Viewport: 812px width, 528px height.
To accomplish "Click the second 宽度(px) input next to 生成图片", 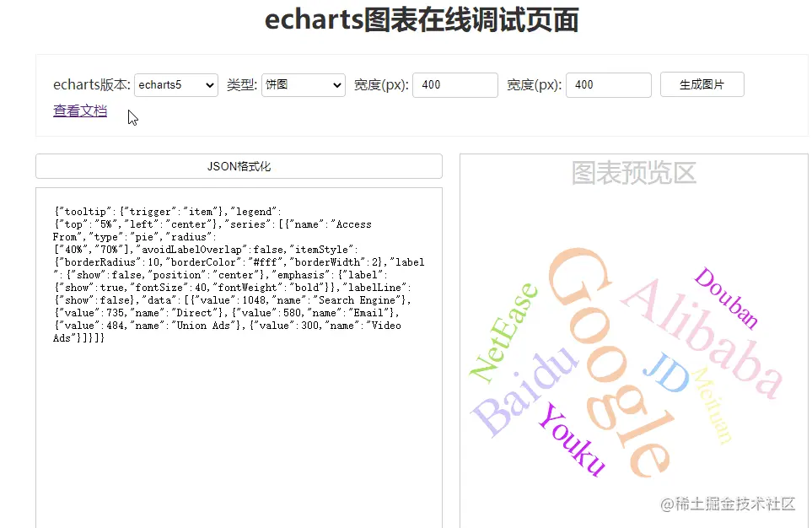I will (x=609, y=85).
